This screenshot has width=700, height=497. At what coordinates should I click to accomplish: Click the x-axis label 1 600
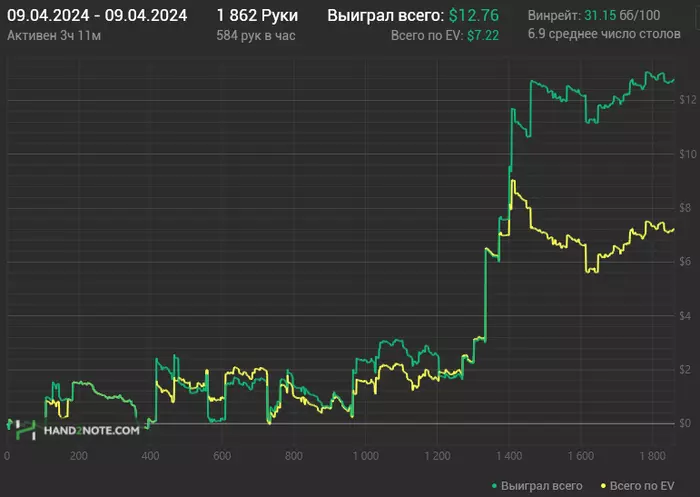coord(581,456)
